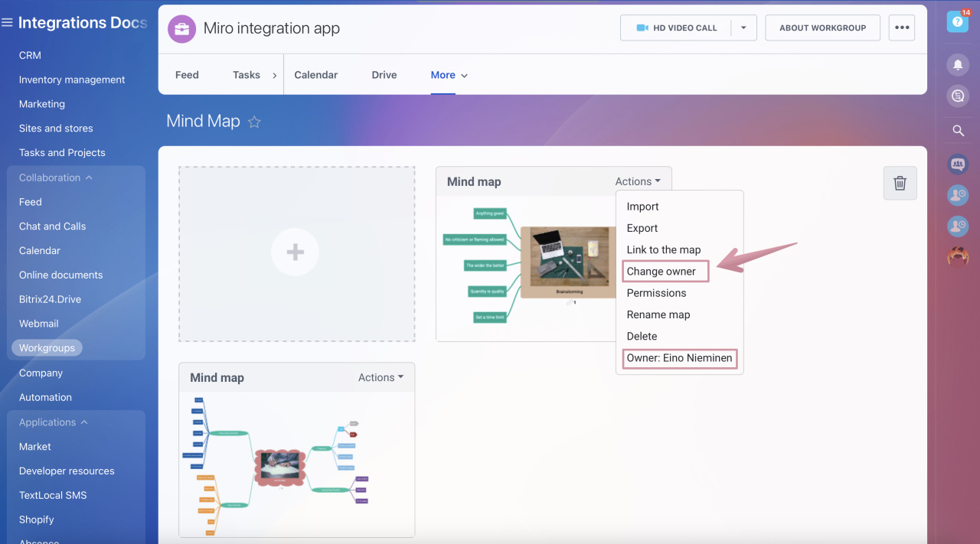Click the video camera icon in HD Video Call
Viewport: 980px width, 544px height.
coord(642,28)
